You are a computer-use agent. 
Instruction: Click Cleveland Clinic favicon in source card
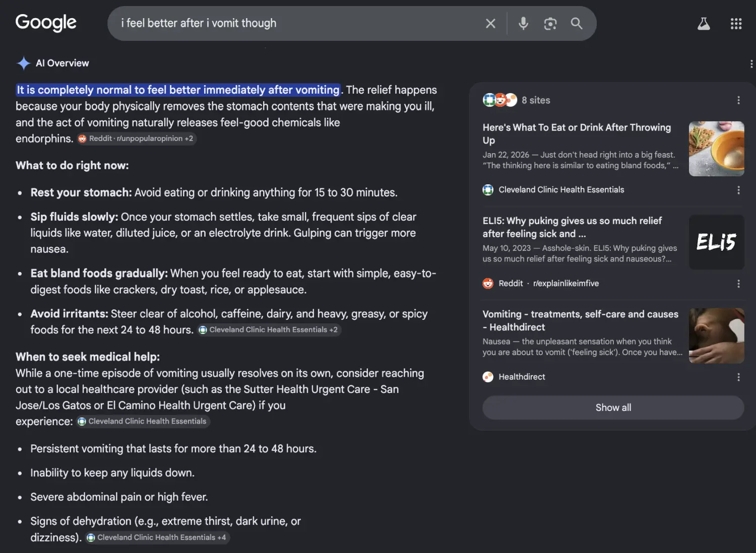[488, 190]
